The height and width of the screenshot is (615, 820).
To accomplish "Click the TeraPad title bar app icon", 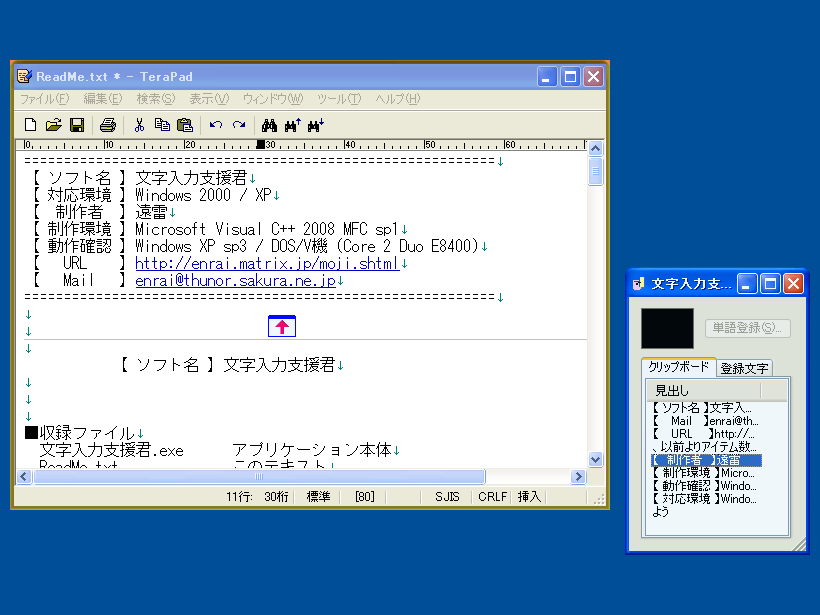I will click(24, 76).
